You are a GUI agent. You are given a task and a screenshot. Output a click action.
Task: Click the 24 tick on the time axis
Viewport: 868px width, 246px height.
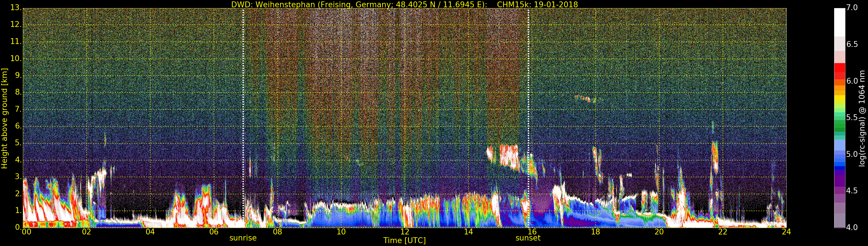(x=786, y=232)
